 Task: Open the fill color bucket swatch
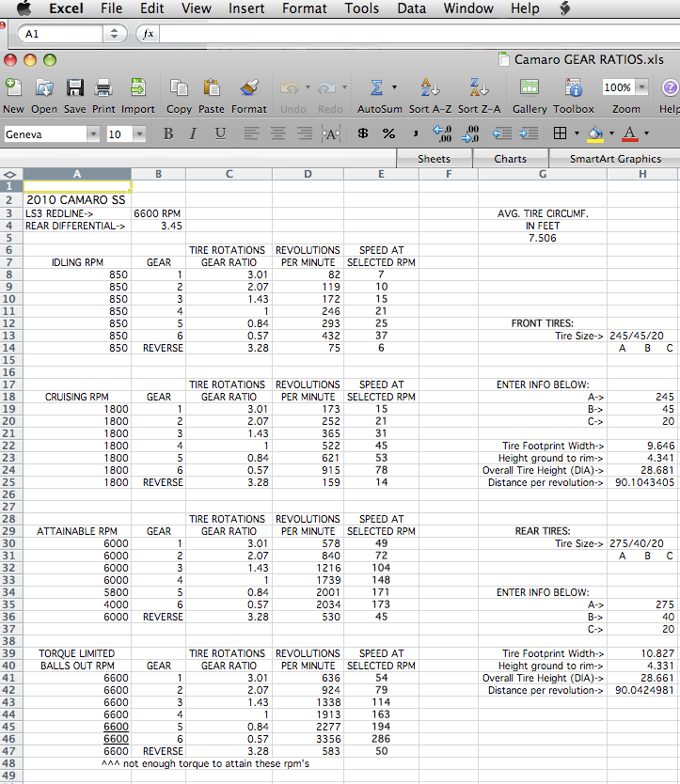594,133
